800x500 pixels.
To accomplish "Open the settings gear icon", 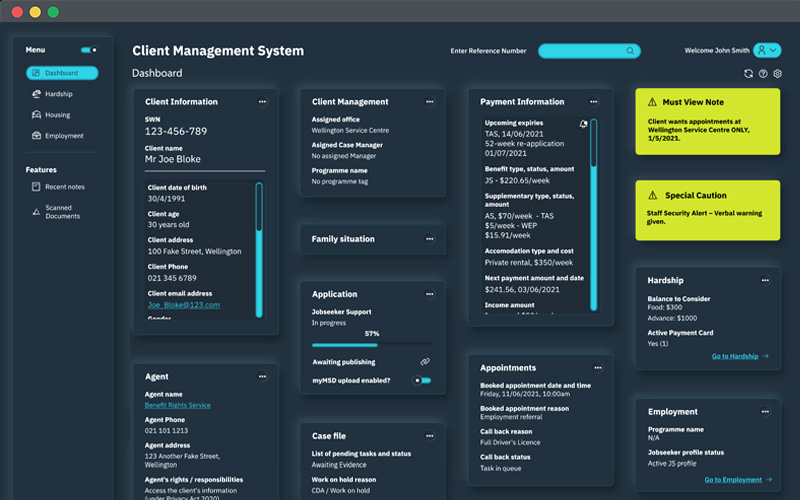I will pos(777,73).
